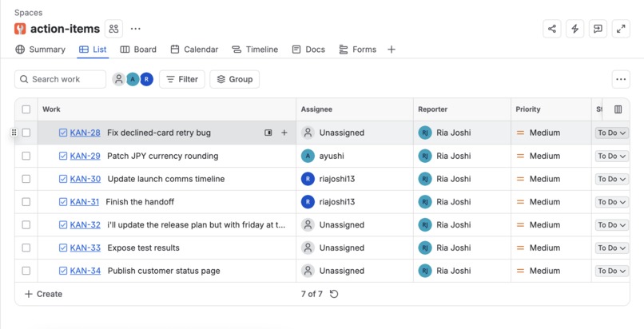Screen dimensions: 644x329
Task: Click the share icon button
Action: 552,29
